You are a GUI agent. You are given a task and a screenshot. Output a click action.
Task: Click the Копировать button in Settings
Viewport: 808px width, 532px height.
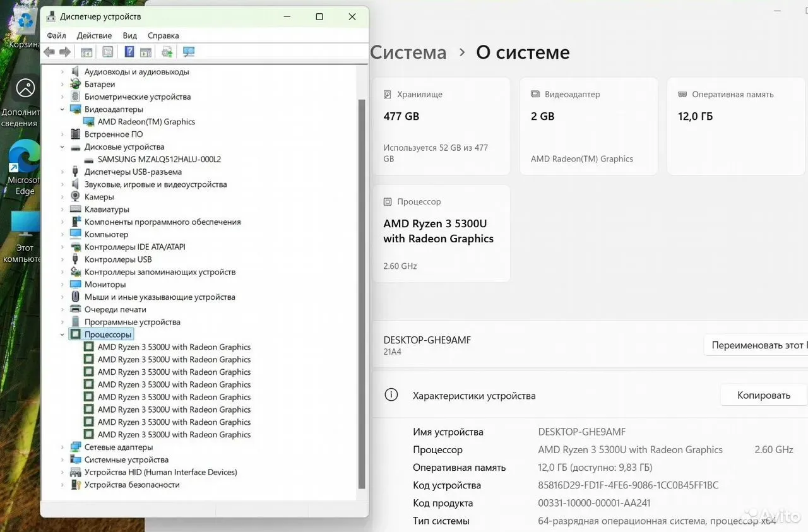tap(764, 395)
